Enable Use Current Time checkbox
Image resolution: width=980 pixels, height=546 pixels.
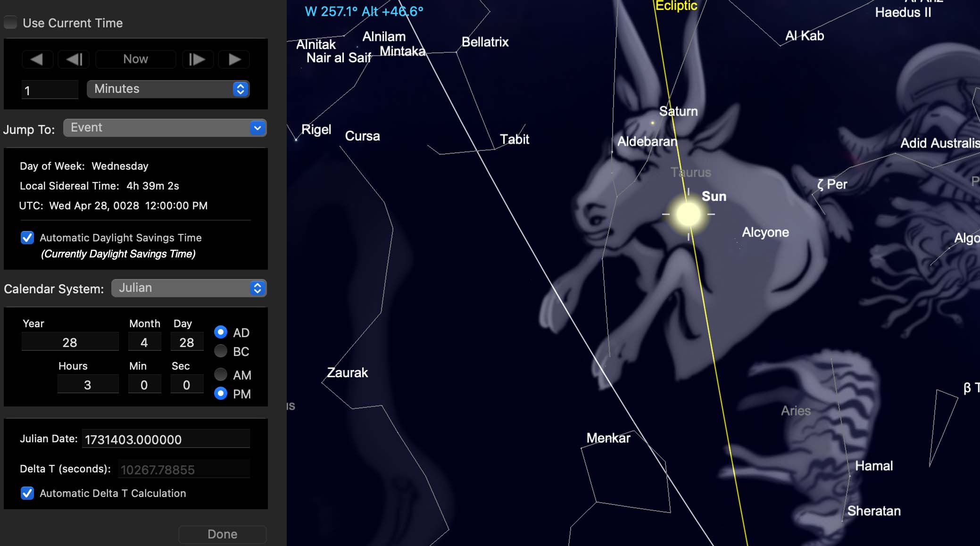pos(10,23)
